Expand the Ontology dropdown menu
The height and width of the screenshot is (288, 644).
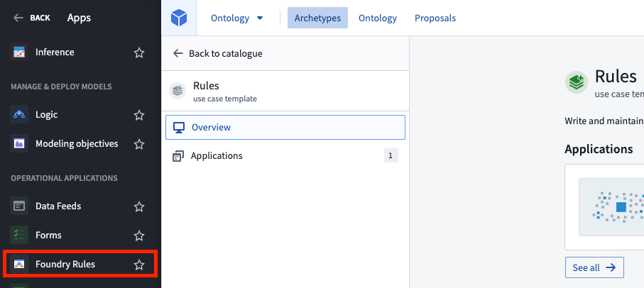237,18
